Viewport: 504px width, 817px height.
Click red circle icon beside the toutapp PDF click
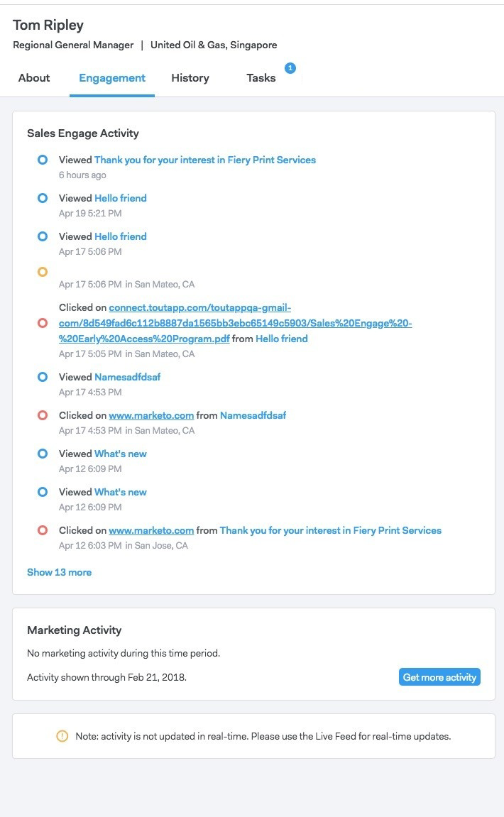tap(43, 323)
